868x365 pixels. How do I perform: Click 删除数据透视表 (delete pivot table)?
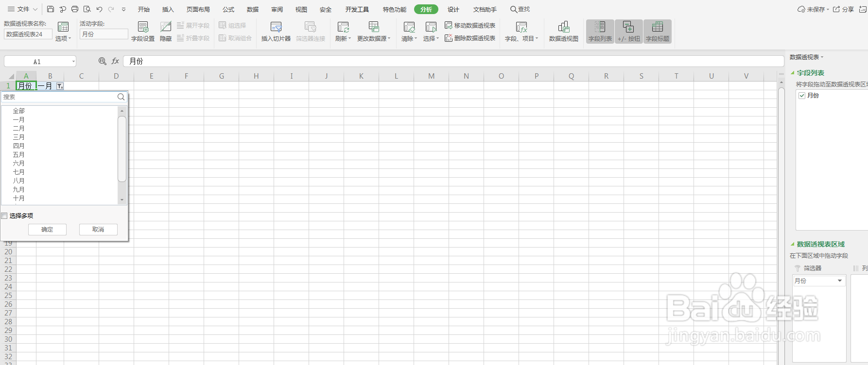click(x=470, y=38)
